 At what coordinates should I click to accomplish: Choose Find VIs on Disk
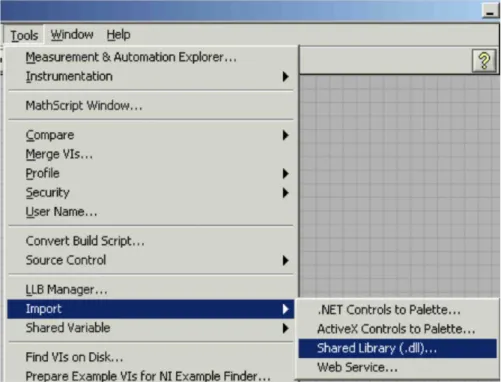(150, 357)
